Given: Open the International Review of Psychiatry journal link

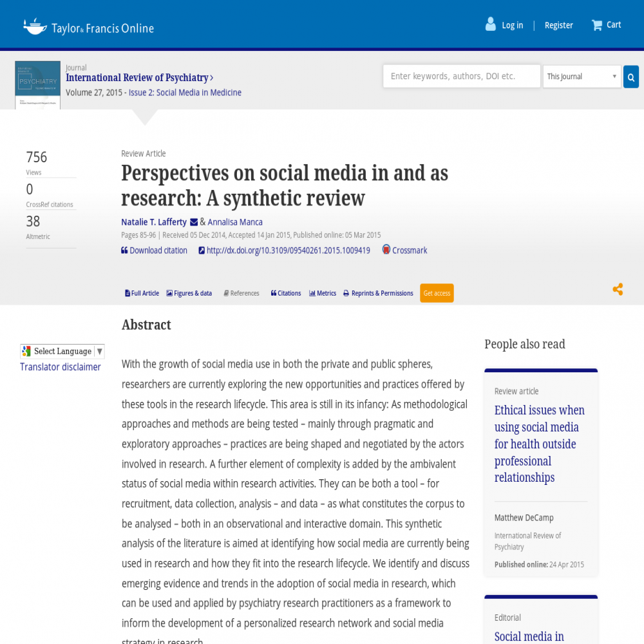Looking at the screenshot, I should click(137, 78).
